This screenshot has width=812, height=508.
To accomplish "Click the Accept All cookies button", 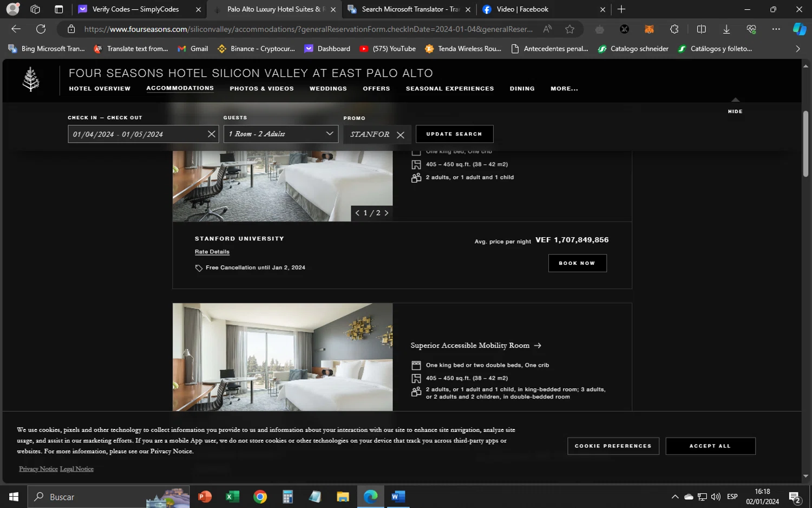I will click(710, 446).
